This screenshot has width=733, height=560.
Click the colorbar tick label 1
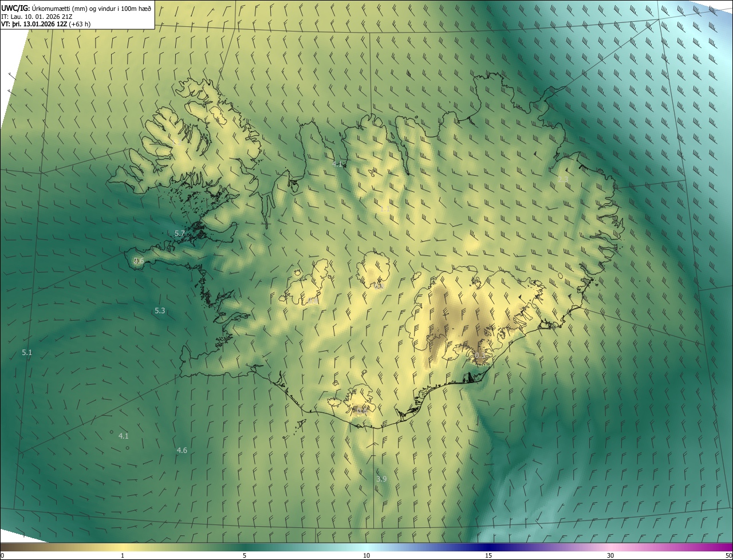pos(123,555)
